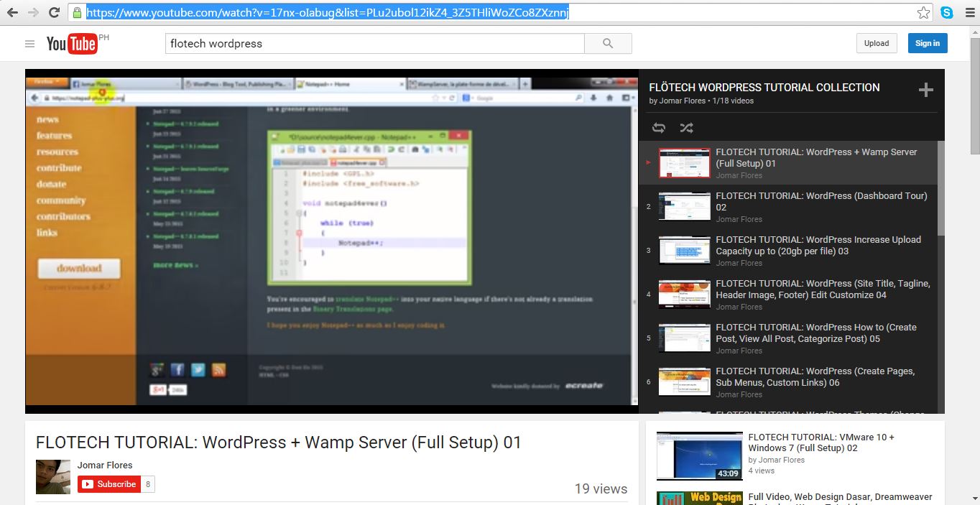
Task: Select playlist video Dashboard Tour 02
Action: click(788, 207)
